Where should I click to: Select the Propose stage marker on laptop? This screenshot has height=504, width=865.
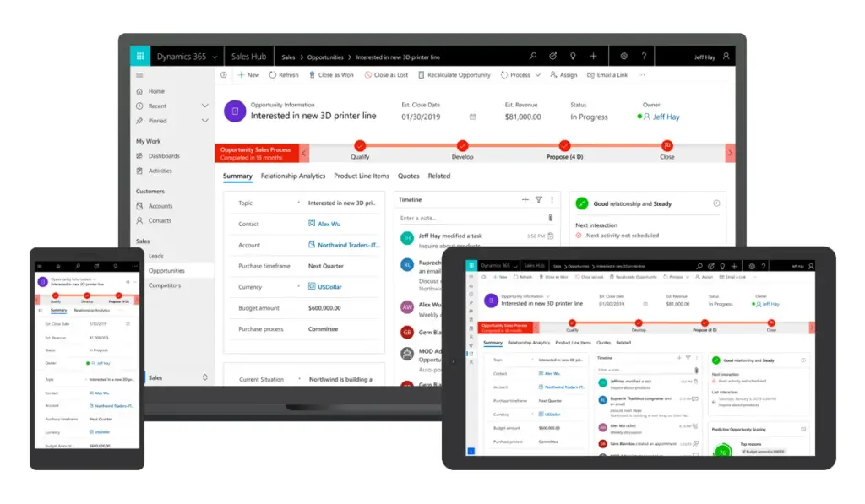564,146
